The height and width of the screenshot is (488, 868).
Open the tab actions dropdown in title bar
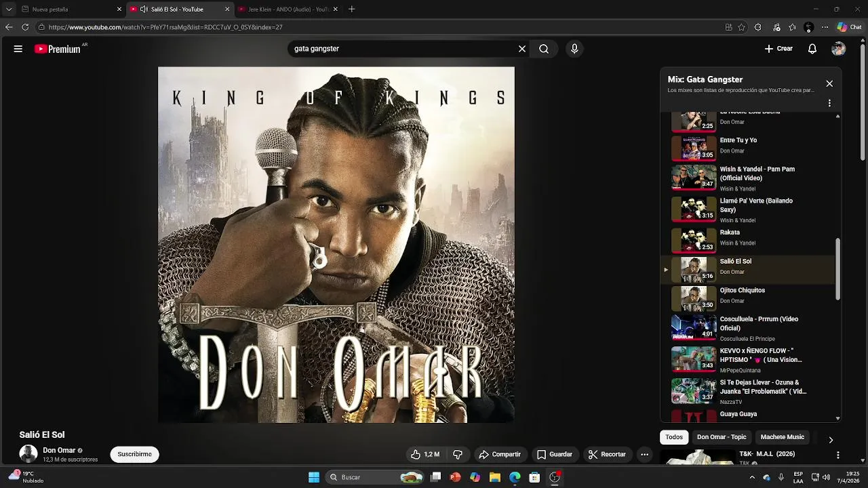(9, 9)
